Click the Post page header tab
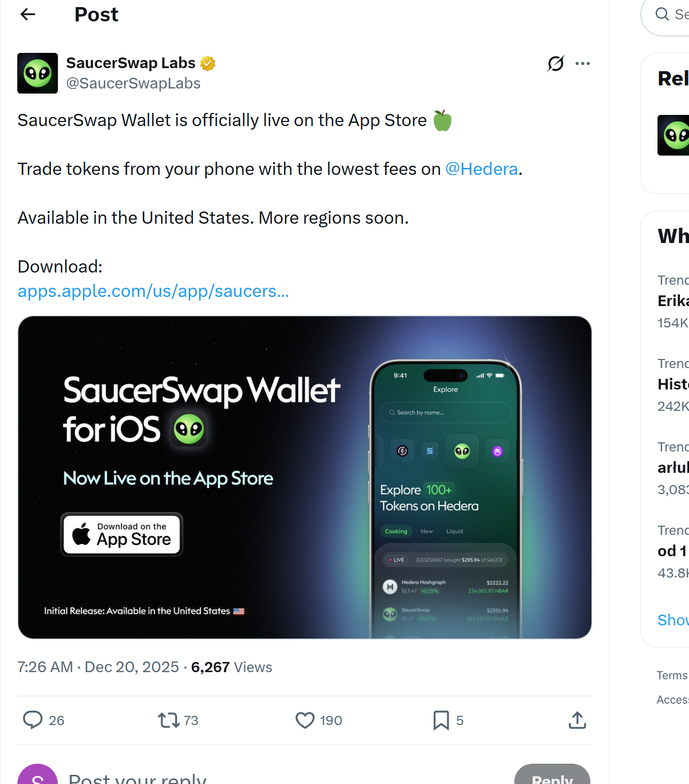Image resolution: width=689 pixels, height=784 pixels. (96, 14)
